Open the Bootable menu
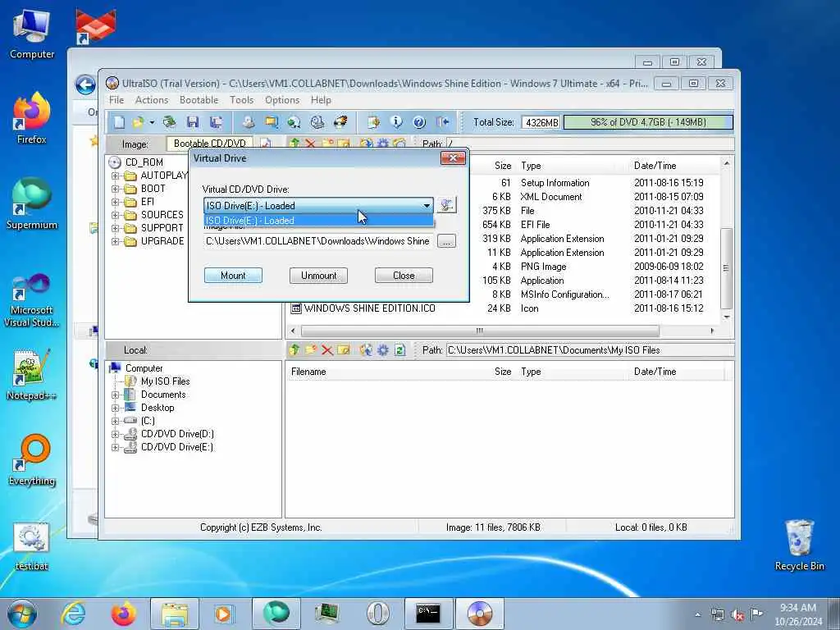840x630 pixels. tap(199, 100)
